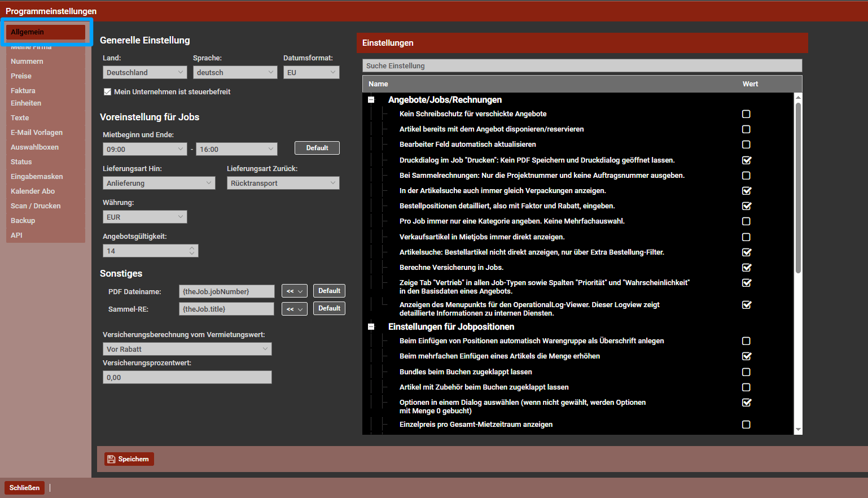Open the Land dropdown

click(144, 72)
